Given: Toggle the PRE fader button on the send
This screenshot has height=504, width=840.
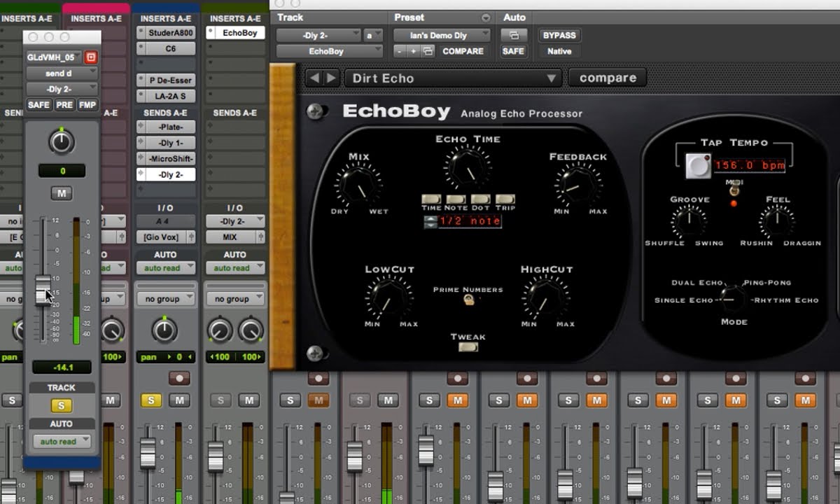Looking at the screenshot, I should coord(65,105).
